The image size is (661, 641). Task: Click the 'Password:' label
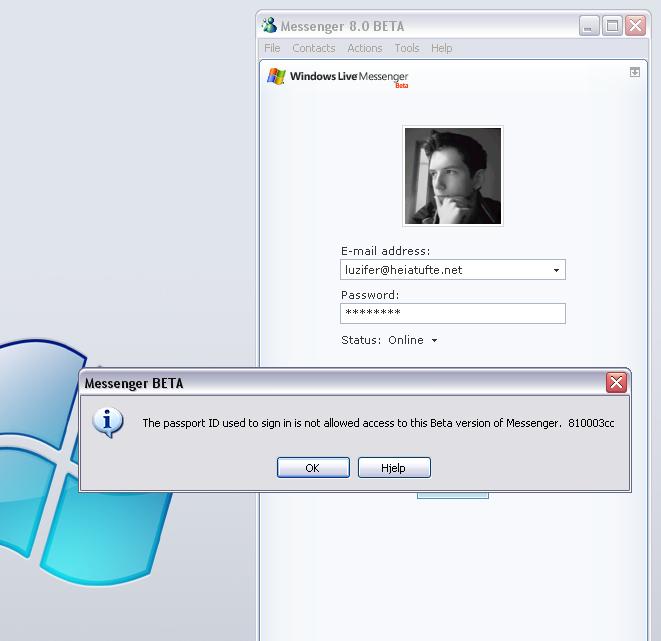coord(370,295)
